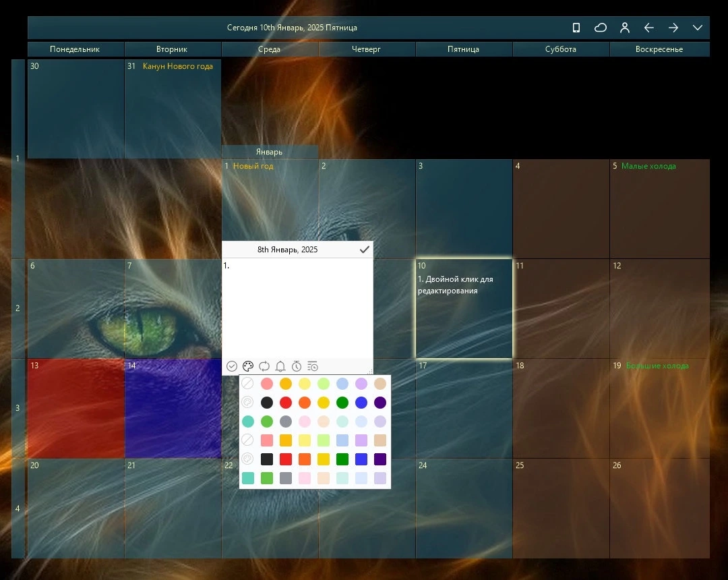Open the user account icon

tap(625, 28)
